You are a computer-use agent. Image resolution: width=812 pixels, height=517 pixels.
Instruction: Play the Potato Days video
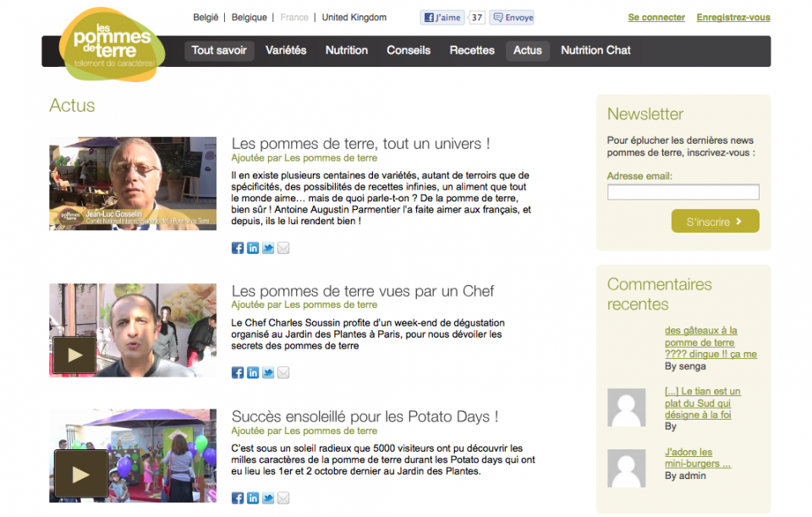(81, 474)
